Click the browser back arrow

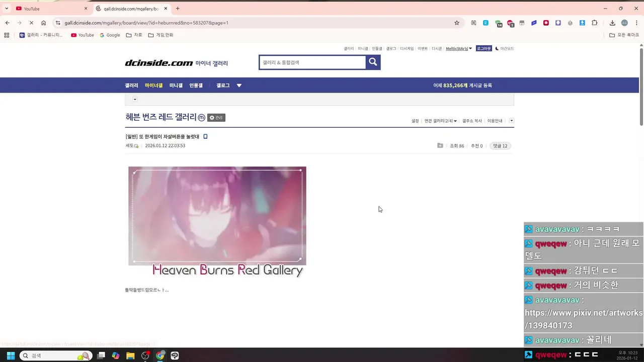[x=7, y=23]
